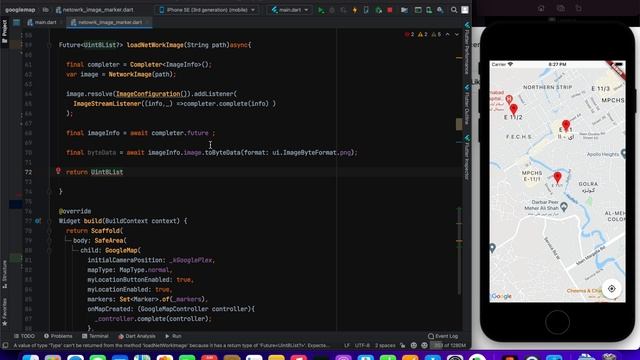Start the debug session via the bug icon
This screenshot has width=640, height=360.
coord(332,10)
